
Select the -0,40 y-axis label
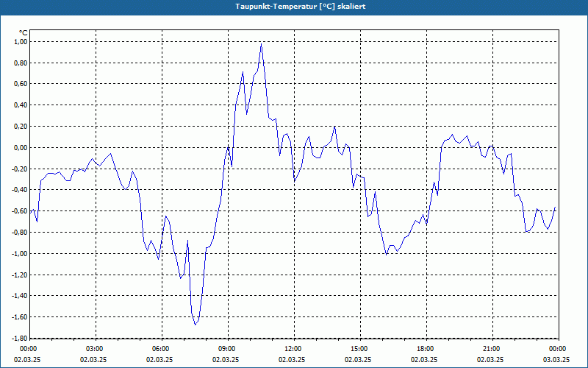coord(21,190)
